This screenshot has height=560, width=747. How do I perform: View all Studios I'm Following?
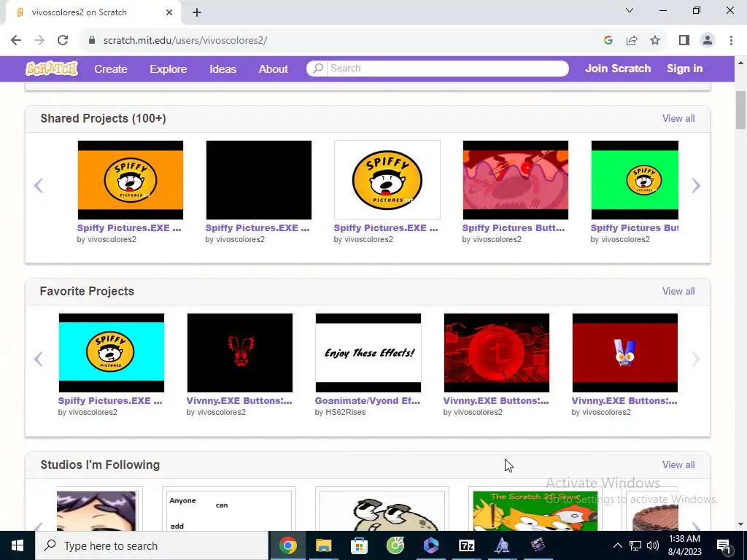click(678, 464)
